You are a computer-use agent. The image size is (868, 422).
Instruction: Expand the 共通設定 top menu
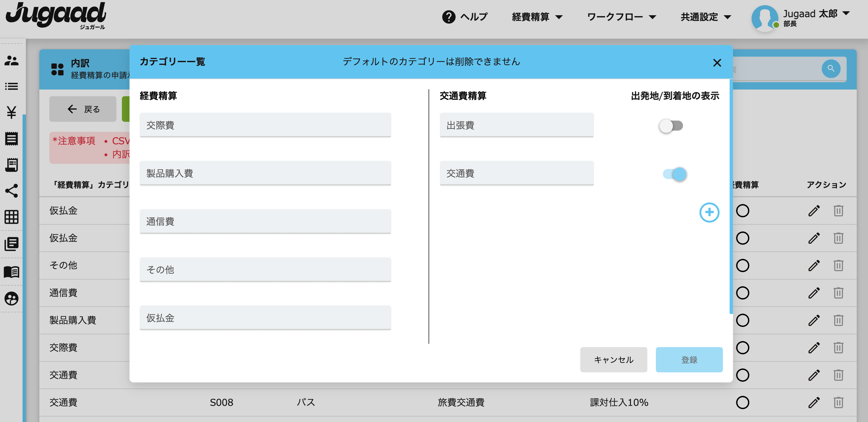(x=706, y=17)
